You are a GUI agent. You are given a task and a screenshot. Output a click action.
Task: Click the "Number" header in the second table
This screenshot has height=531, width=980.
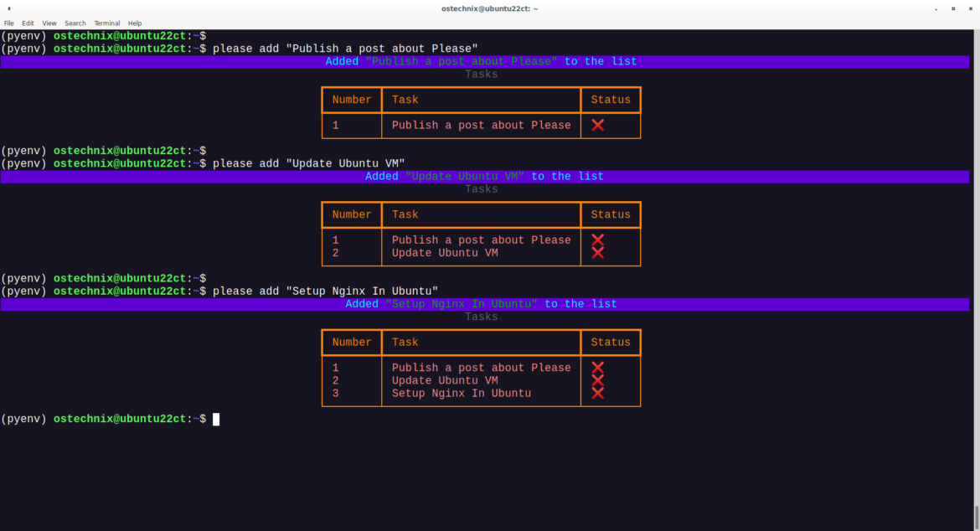coord(351,214)
